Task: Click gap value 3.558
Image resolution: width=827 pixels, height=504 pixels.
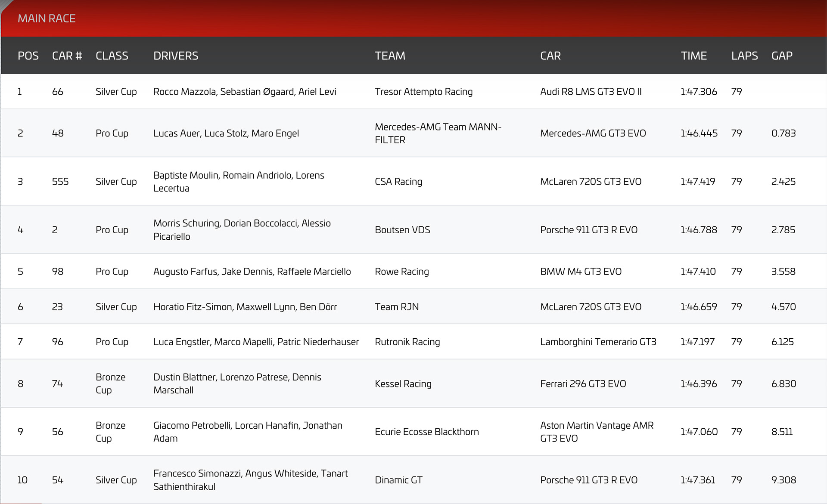Action: point(783,272)
